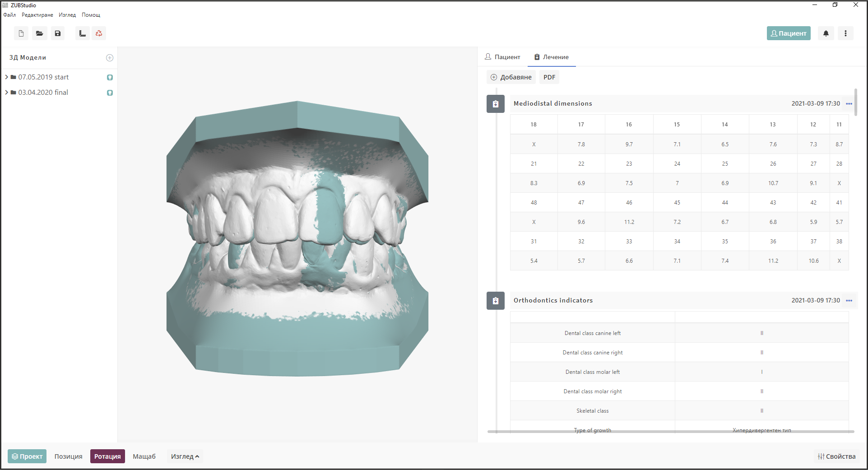868x470 pixels.
Task: Click the red recycle/reset toolbar icon
Action: [x=99, y=33]
